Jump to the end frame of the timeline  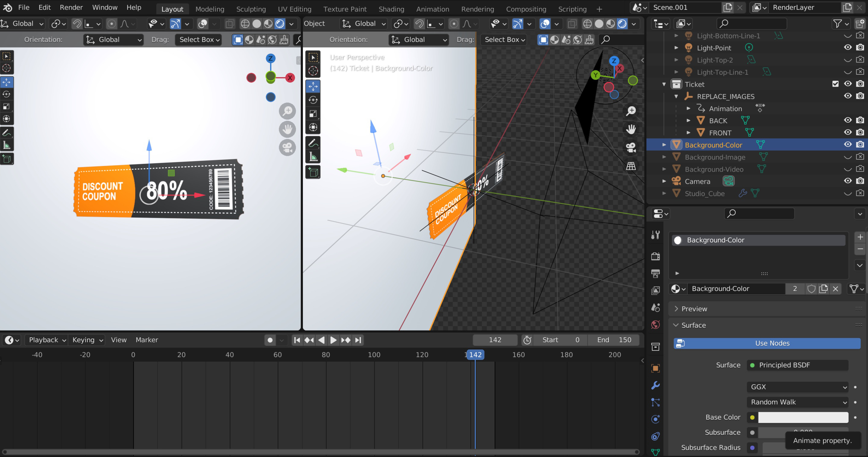coord(358,340)
